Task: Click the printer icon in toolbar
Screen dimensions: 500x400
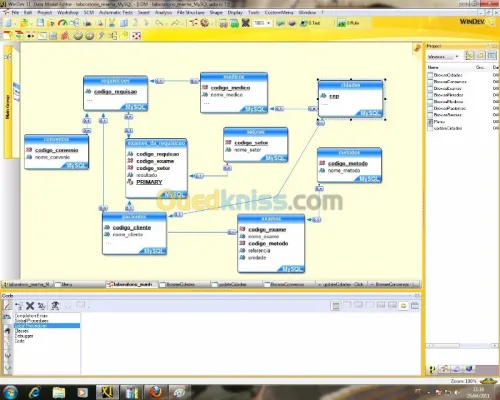Action: 88,23
